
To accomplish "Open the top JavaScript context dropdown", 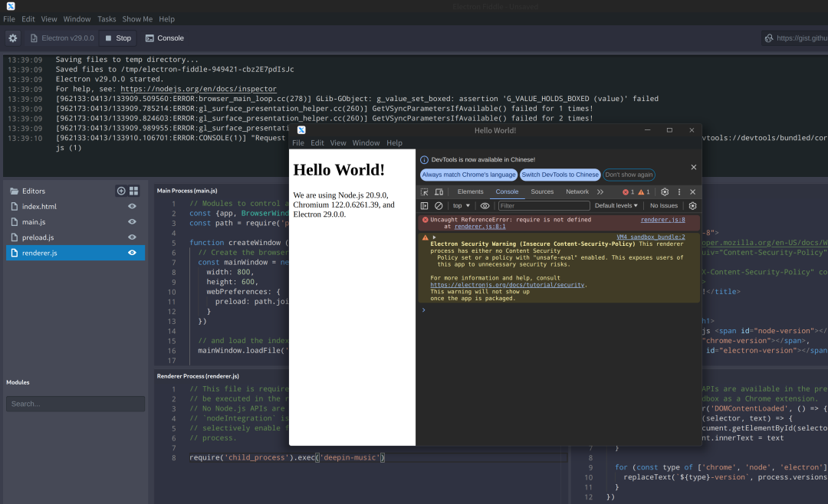I will (461, 206).
